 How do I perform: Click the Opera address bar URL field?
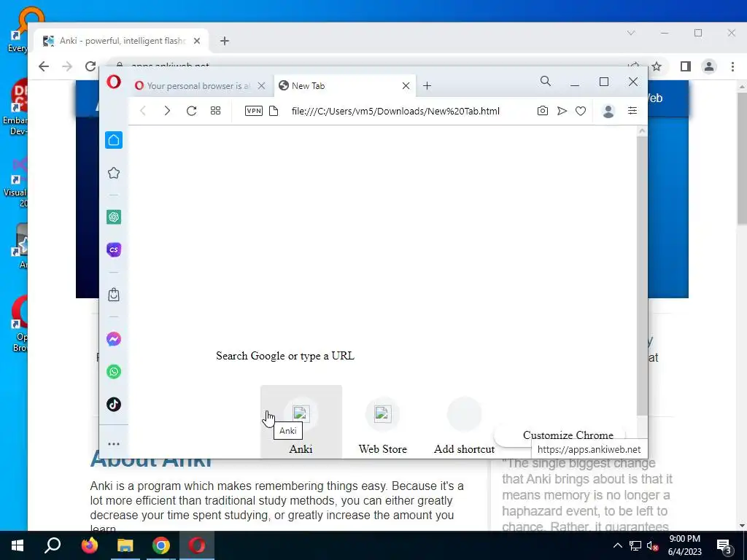click(395, 111)
